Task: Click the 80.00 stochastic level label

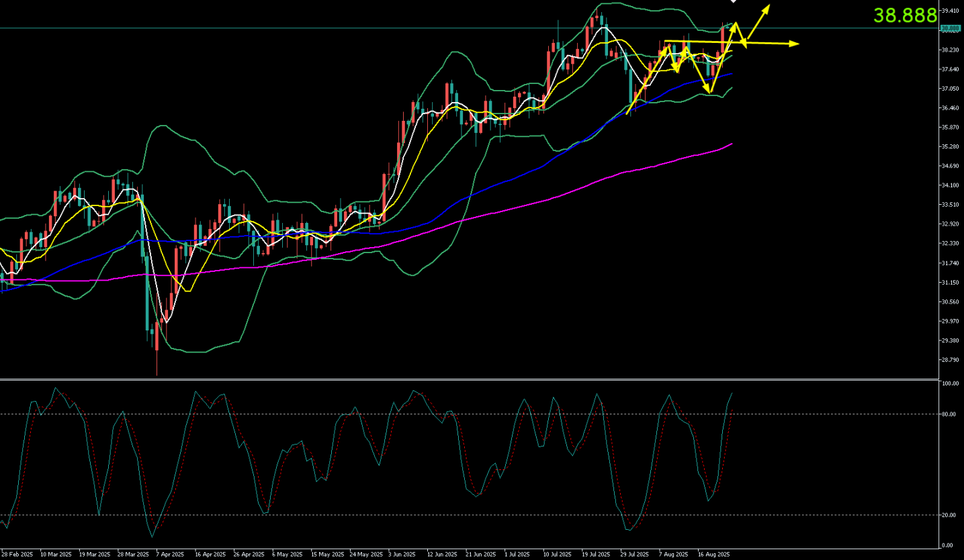Action: [x=950, y=414]
